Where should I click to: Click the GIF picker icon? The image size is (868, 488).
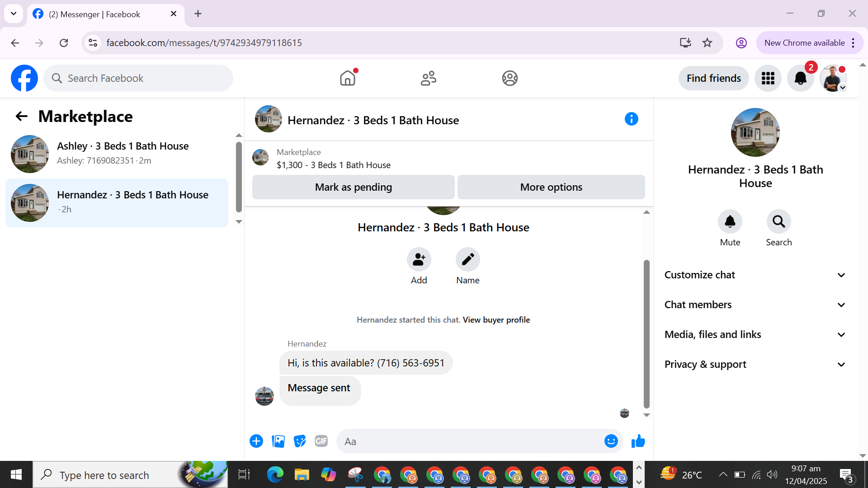pyautogui.click(x=321, y=441)
